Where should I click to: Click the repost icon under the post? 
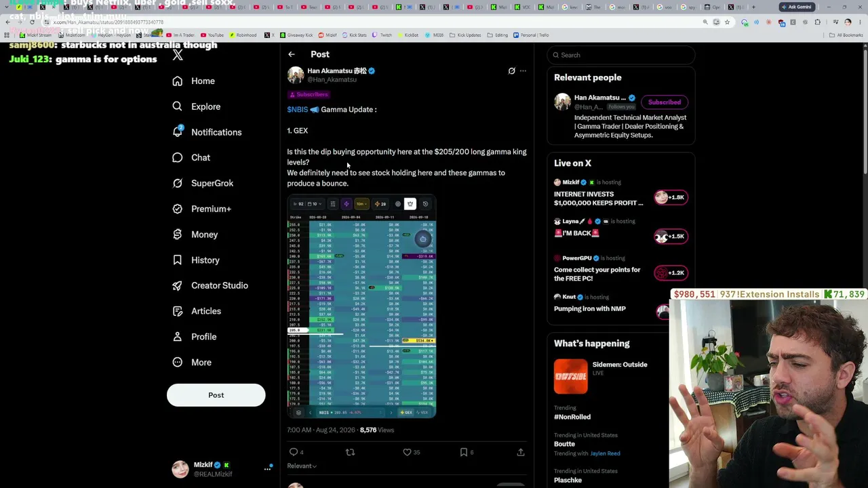click(x=350, y=452)
